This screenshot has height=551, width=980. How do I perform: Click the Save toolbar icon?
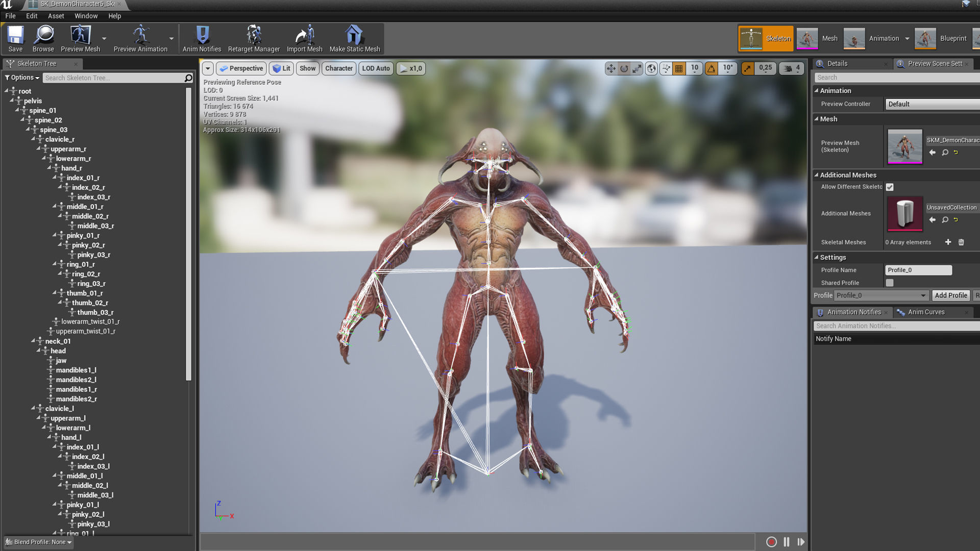tap(15, 39)
